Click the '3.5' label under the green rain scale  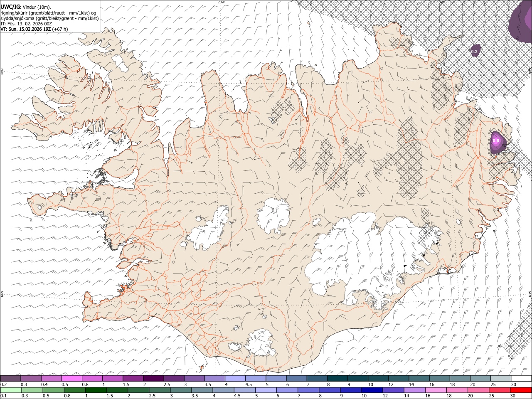point(195,396)
